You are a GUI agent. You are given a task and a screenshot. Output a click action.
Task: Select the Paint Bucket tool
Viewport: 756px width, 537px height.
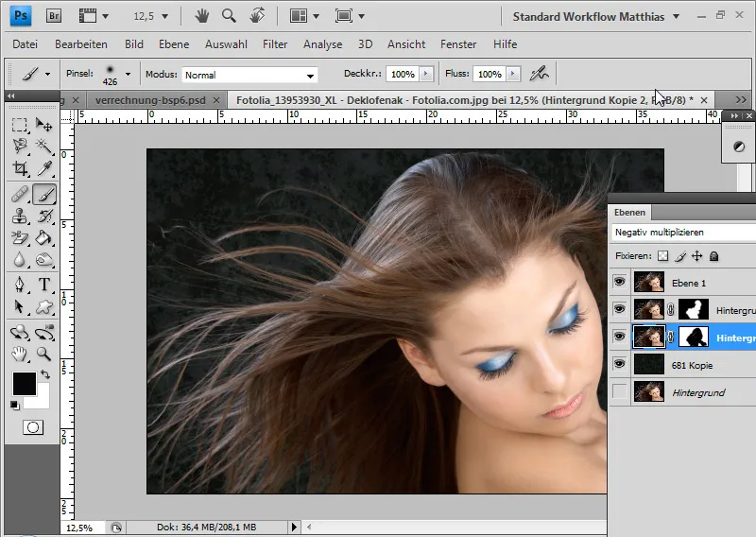(x=43, y=237)
